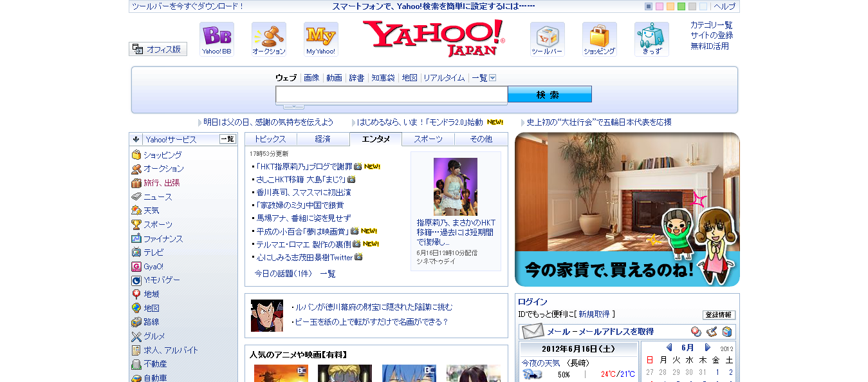
Task: Click the 一覧 button in Yahoo!サービス header
Action: point(228,139)
